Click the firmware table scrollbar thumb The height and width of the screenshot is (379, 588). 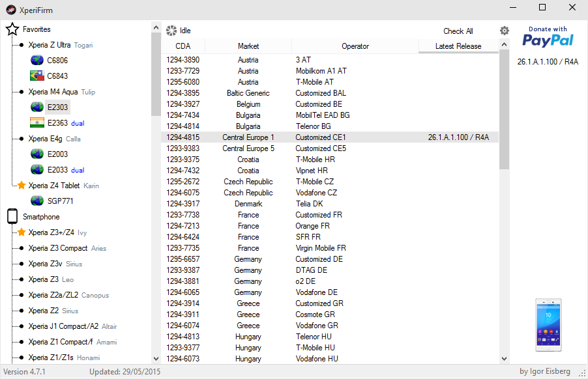[x=504, y=110]
